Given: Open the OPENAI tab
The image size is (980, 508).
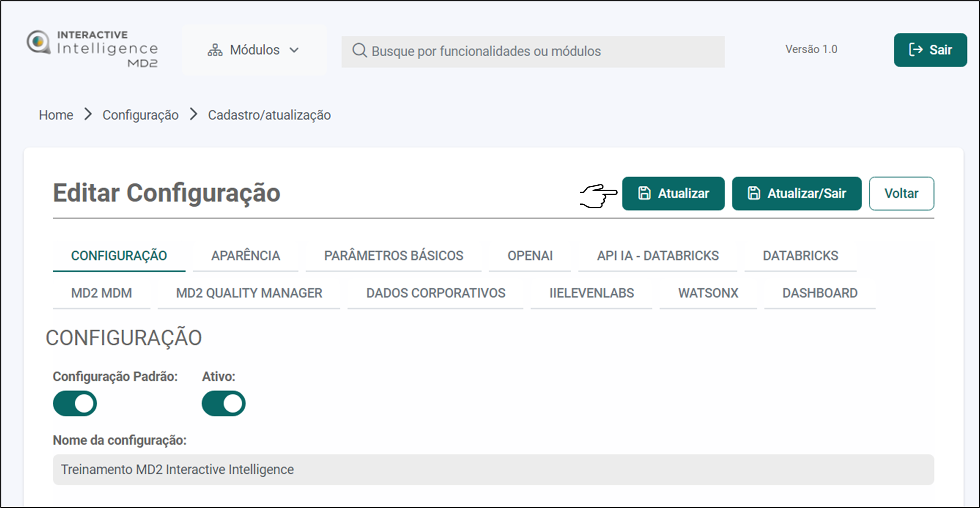Looking at the screenshot, I should (x=530, y=256).
